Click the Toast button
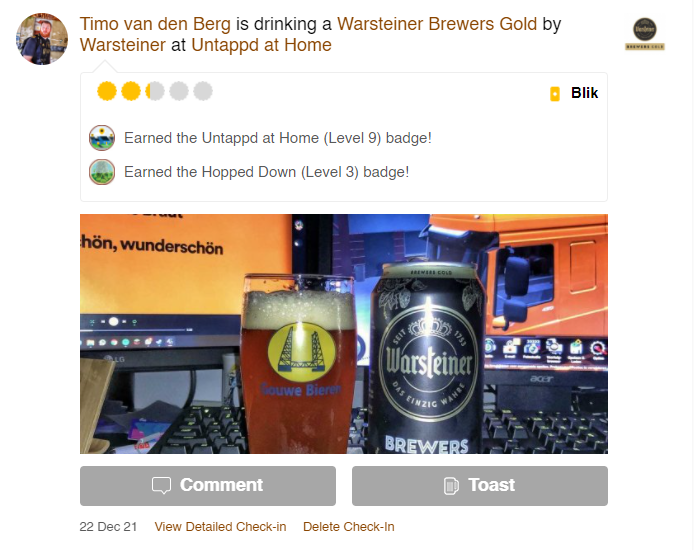The height and width of the screenshot is (550, 694). (480, 485)
